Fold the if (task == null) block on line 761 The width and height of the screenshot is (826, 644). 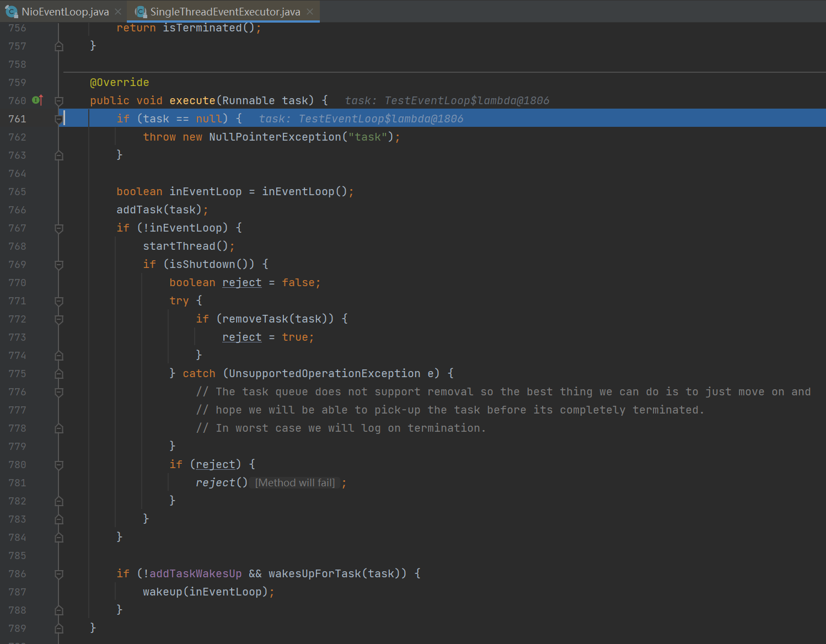(59, 119)
